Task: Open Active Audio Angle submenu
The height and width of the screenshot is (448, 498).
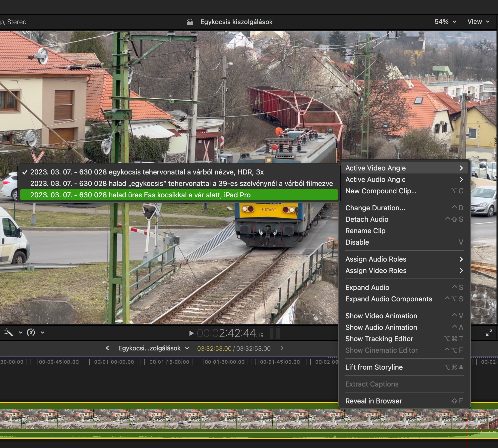Action: (x=404, y=179)
